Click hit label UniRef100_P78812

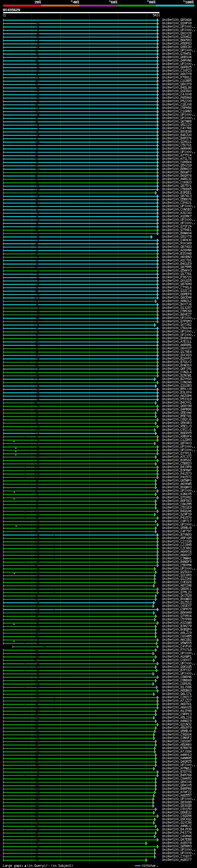(x=177, y=78)
